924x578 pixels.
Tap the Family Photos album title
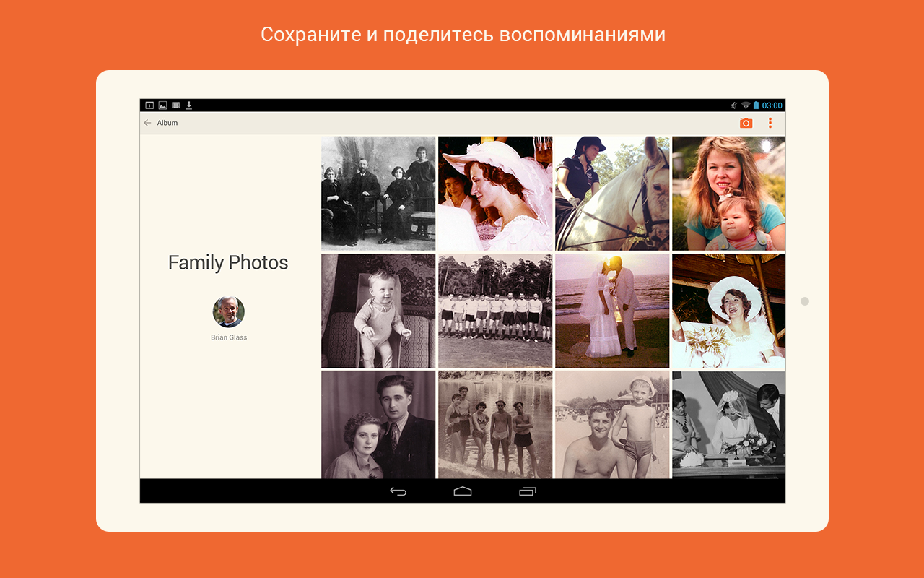(x=228, y=262)
